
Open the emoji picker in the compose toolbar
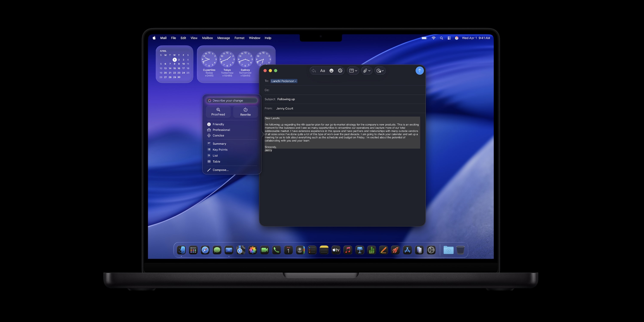pyautogui.click(x=331, y=70)
